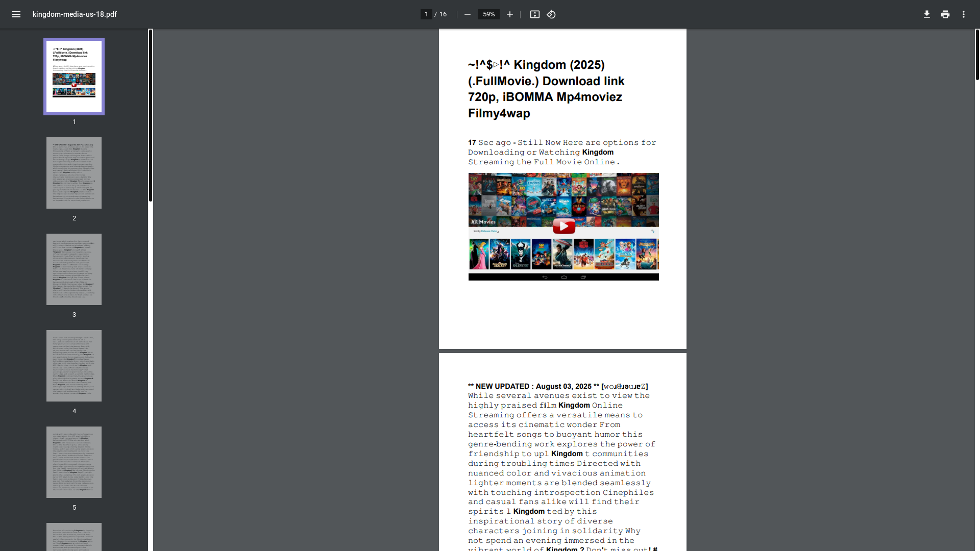Click the Fit to page icon
This screenshot has width=980, height=551.
tap(534, 14)
